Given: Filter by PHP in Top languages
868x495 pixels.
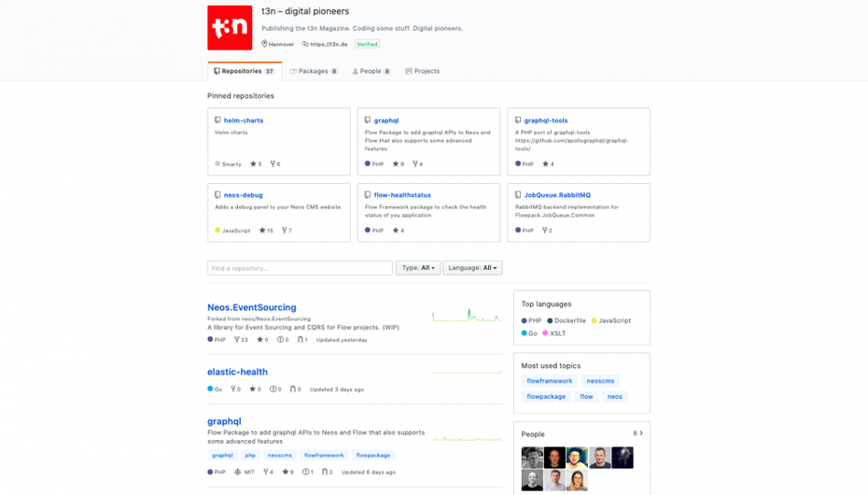Looking at the screenshot, I should coord(531,320).
